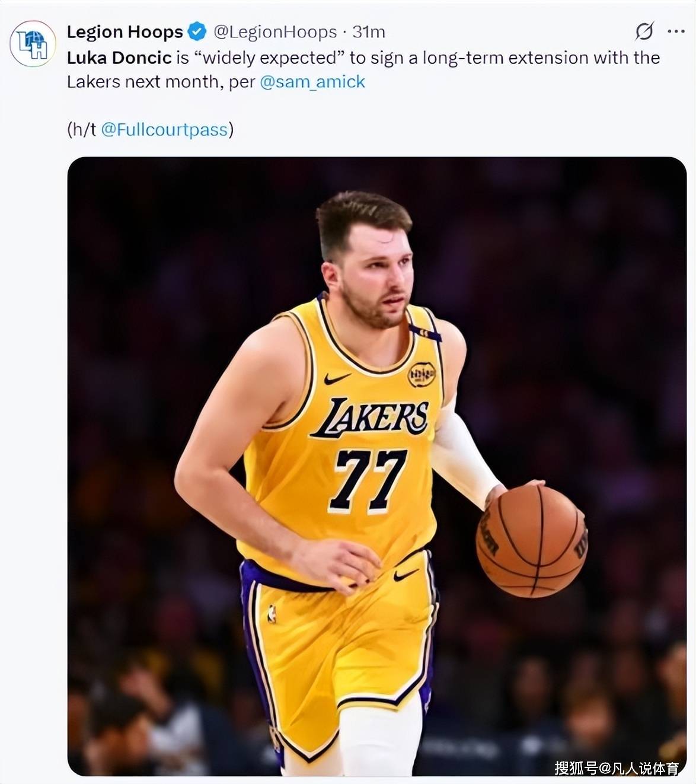This screenshot has width=696, height=784.
Task: Click the 31m post timestamp
Action: [x=369, y=31]
